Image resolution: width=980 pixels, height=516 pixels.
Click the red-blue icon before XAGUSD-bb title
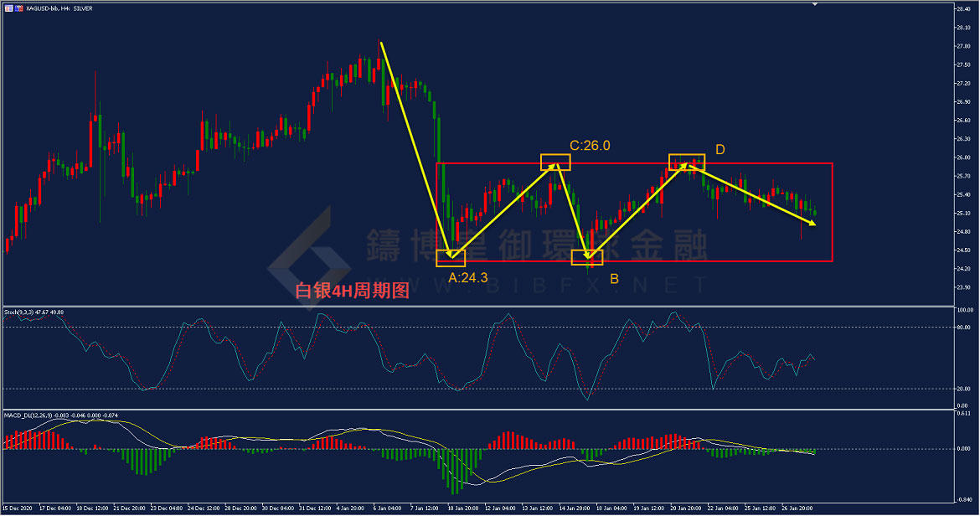pos(19,8)
